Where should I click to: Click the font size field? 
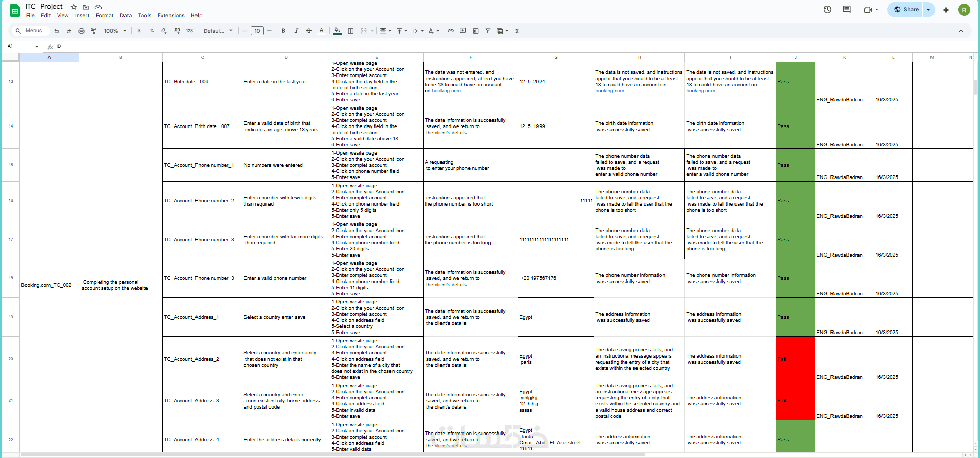click(257, 31)
